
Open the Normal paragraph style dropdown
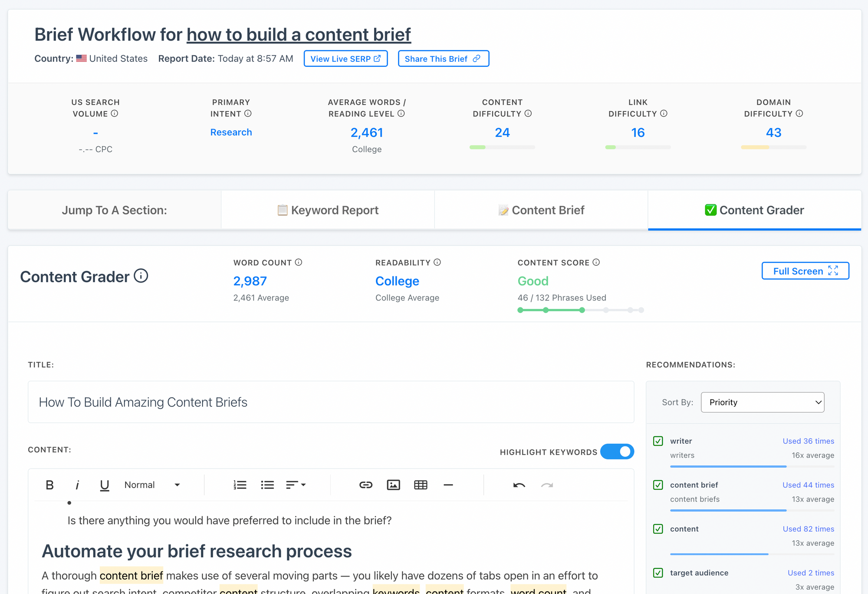click(x=152, y=485)
